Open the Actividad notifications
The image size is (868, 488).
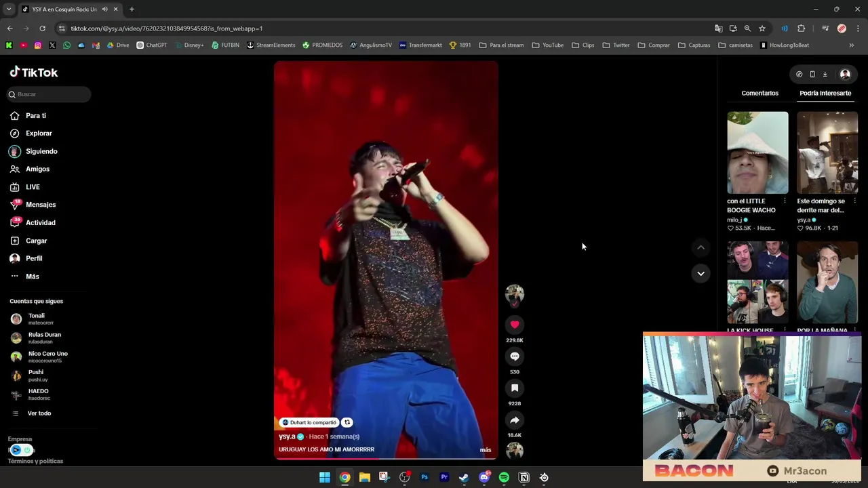click(33, 222)
